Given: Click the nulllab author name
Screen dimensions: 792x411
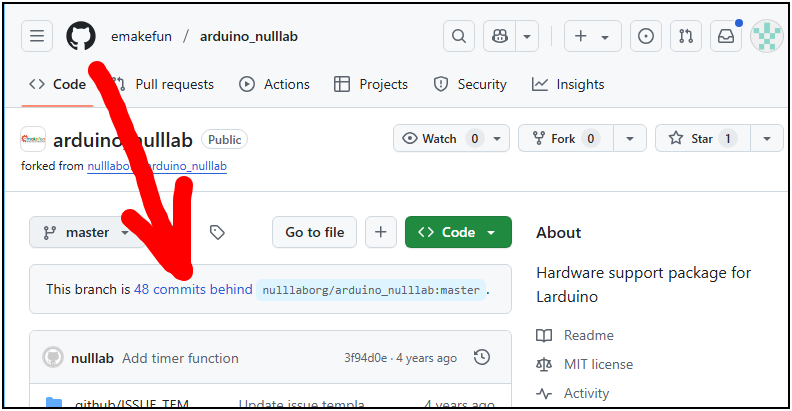Looking at the screenshot, I should pyautogui.click(x=92, y=358).
